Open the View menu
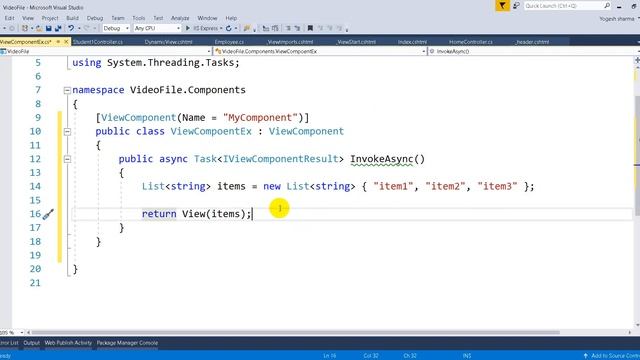Screen dimensions: 640x360 pyautogui.click(x=28, y=18)
